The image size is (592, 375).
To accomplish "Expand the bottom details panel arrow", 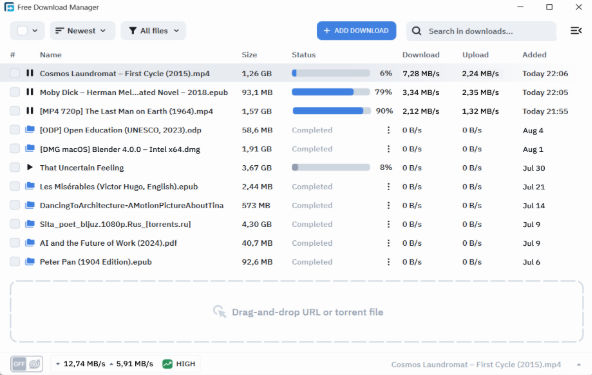I will [579, 364].
